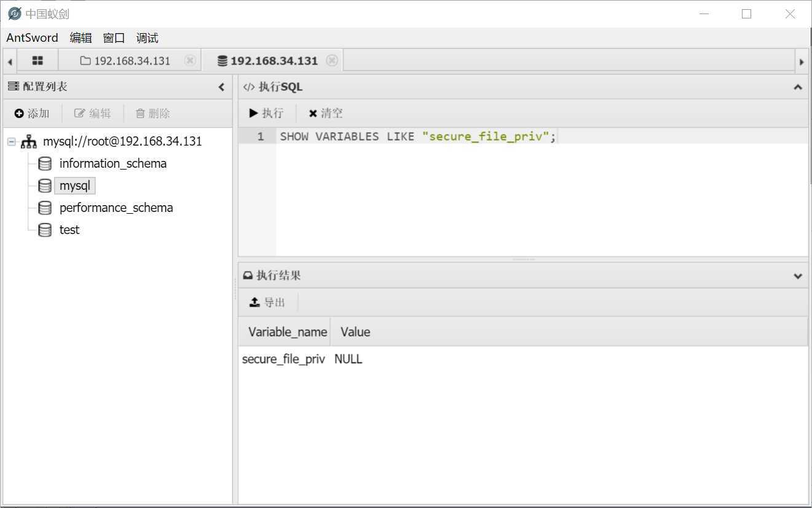
Task: Minimize the 中国蚁剑 window
Action: click(x=704, y=14)
